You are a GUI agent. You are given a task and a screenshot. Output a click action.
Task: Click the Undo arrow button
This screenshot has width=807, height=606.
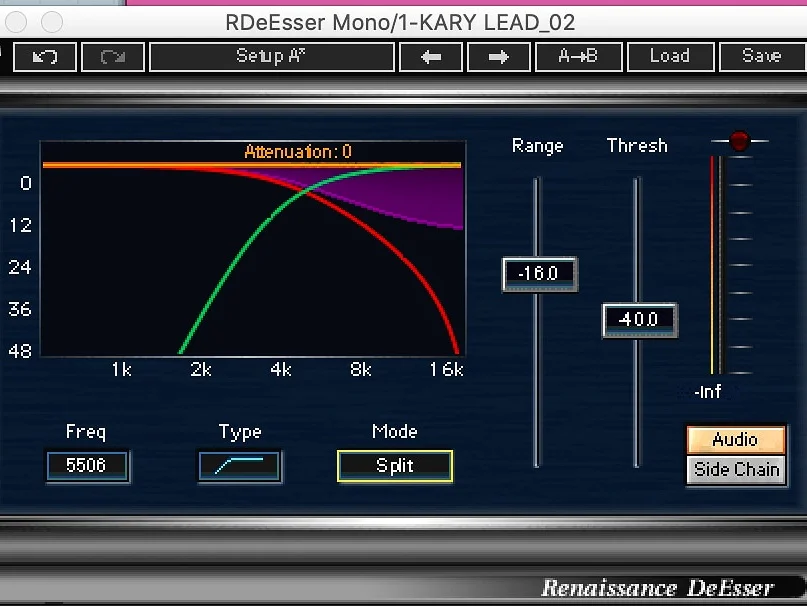pyautogui.click(x=45, y=57)
